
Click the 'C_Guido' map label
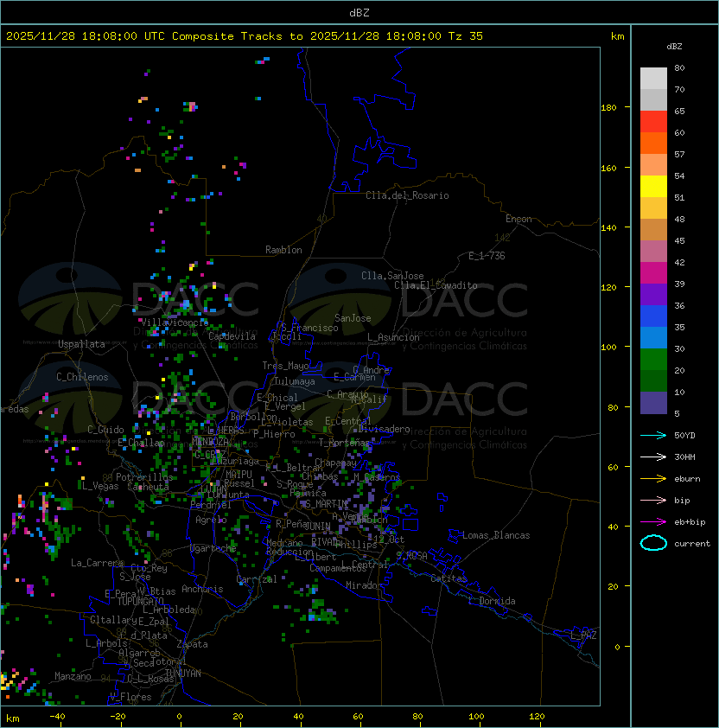(x=105, y=430)
